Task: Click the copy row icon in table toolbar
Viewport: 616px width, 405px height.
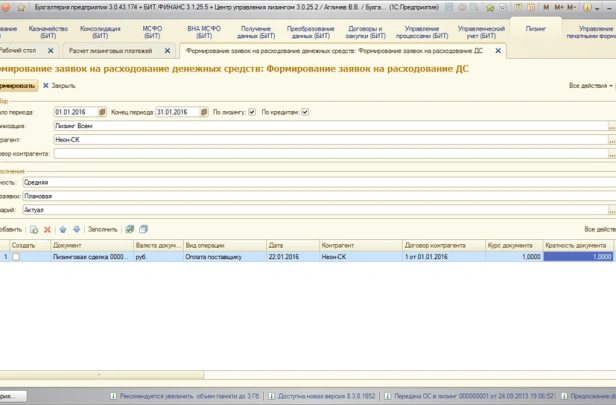Action: (33, 229)
